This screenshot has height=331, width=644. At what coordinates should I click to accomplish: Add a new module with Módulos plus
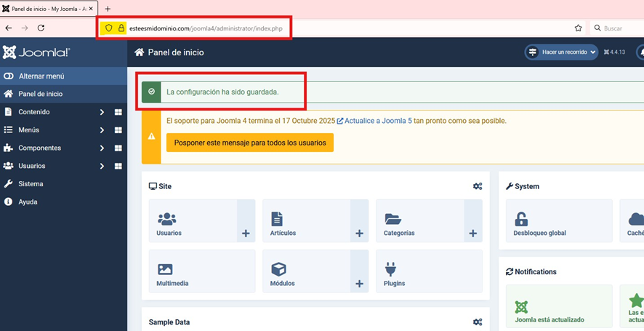point(359,271)
